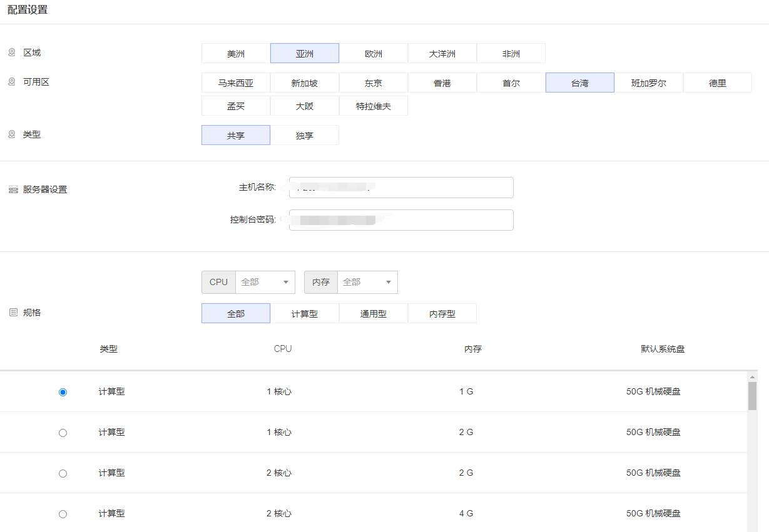Show the 通用型 spec tab
The image size is (769, 532).
pos(374,314)
